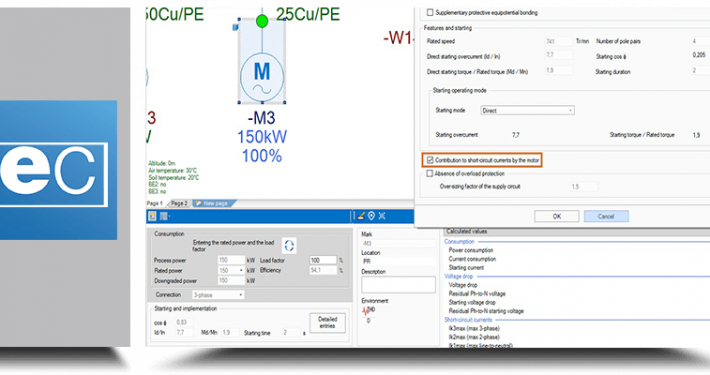Click the crossed tools icon in blue toolbar
The image size is (710, 375).
tap(382, 216)
